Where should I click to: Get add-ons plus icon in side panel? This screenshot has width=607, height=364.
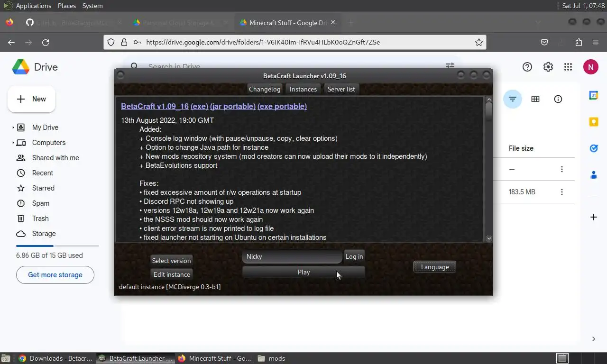593,217
